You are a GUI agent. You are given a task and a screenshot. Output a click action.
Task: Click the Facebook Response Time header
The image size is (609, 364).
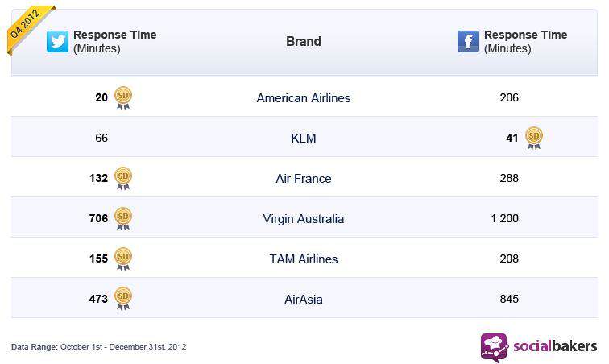click(x=525, y=41)
